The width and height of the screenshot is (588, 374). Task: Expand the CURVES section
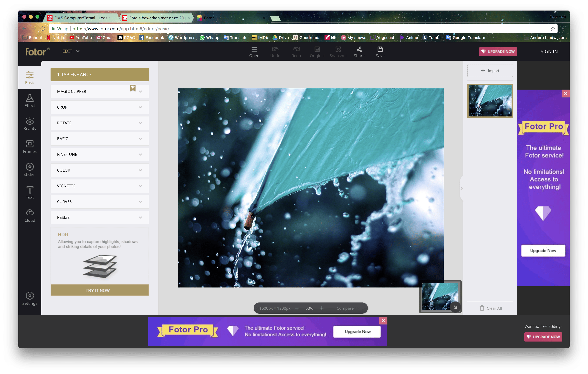[x=100, y=202]
